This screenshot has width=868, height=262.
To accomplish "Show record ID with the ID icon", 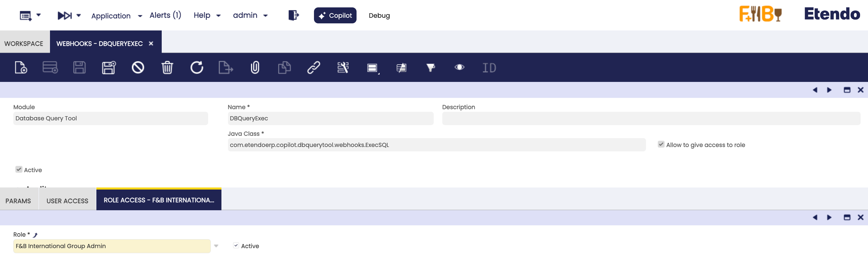I will pyautogui.click(x=489, y=68).
